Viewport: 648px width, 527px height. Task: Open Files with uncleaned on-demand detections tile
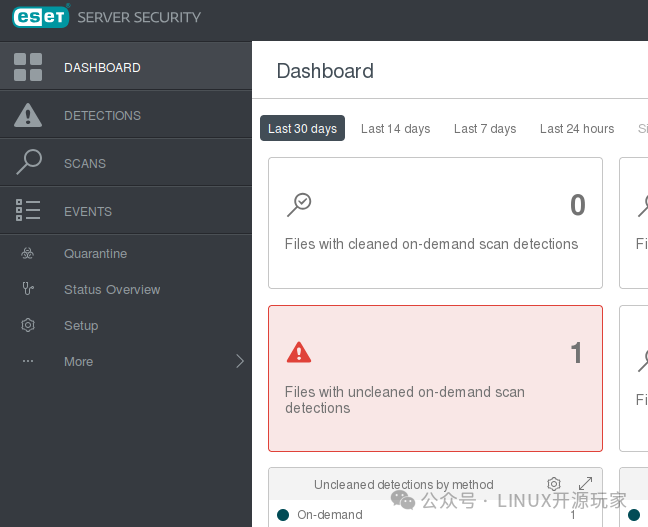pyautogui.click(x=435, y=378)
